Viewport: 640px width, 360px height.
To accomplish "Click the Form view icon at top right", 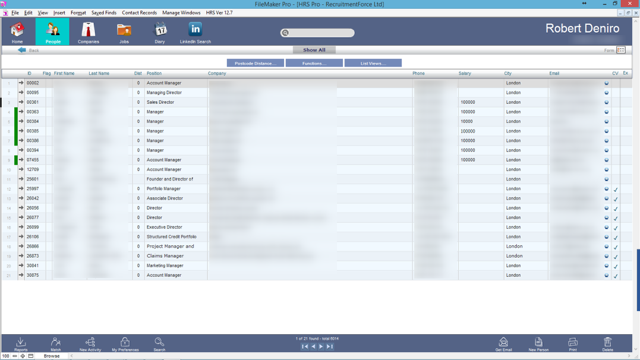I will point(621,50).
